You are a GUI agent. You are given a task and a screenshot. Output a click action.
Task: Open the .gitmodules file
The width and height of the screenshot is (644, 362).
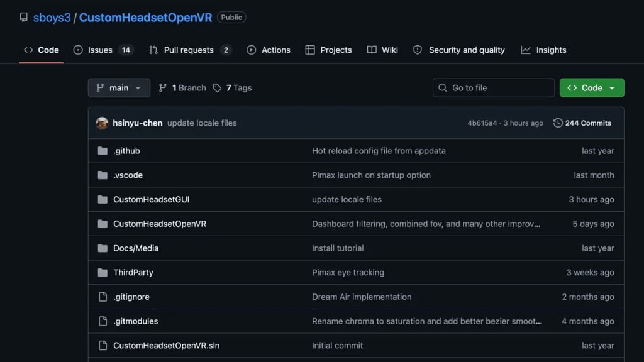(136, 321)
